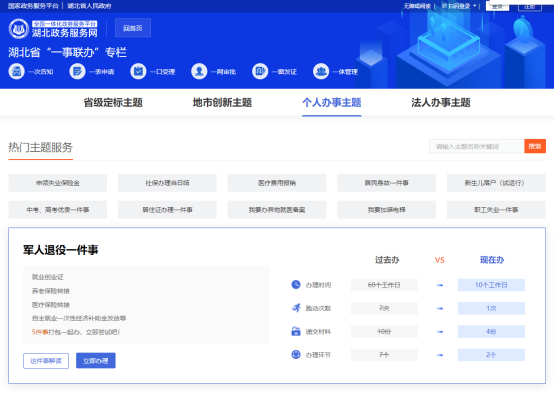
Task: Select the 申领失业保险金 theme
Action: [58, 183]
